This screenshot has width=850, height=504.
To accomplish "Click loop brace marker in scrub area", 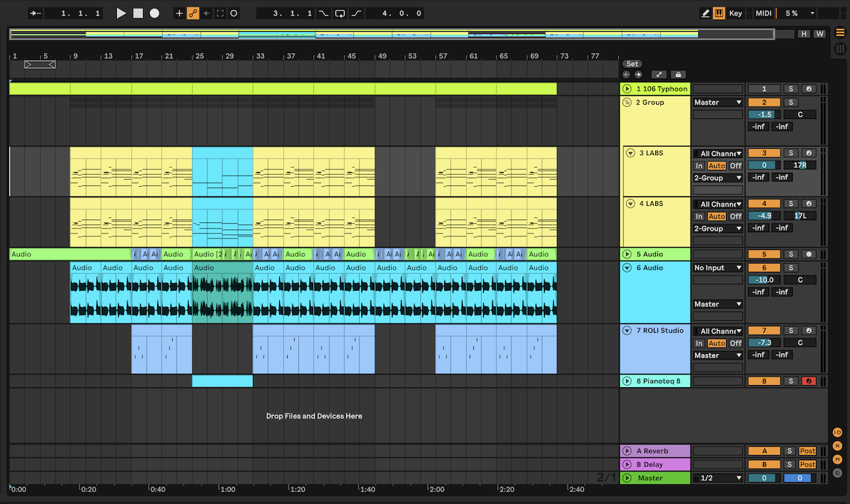I will click(x=40, y=64).
